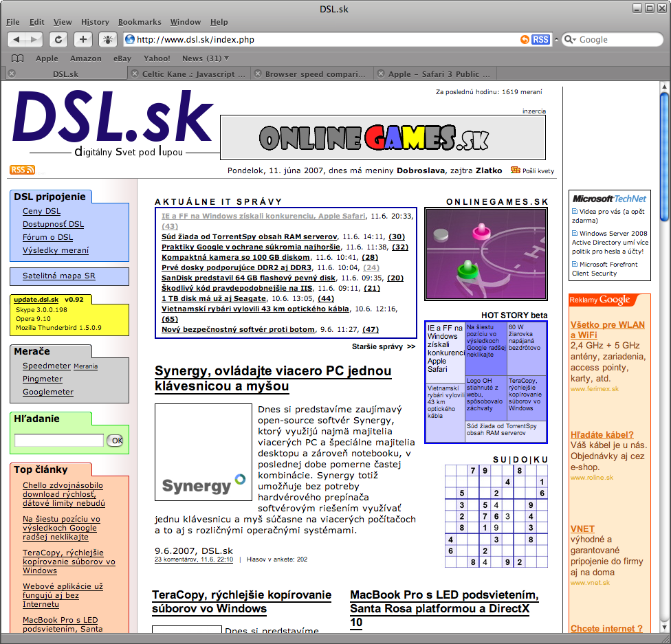The width and height of the screenshot is (671, 644).
Task: Click the small arrow left of Google search field
Action: (556, 39)
